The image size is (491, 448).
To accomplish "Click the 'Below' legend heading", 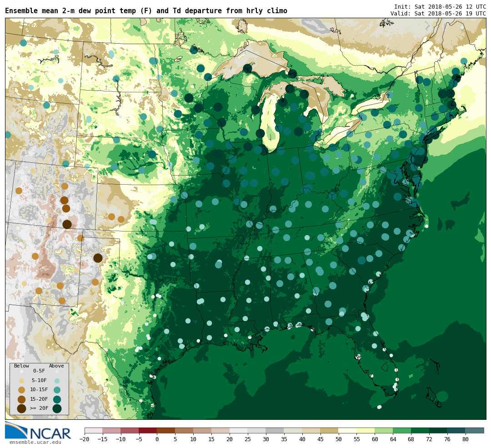I will pos(22,366).
